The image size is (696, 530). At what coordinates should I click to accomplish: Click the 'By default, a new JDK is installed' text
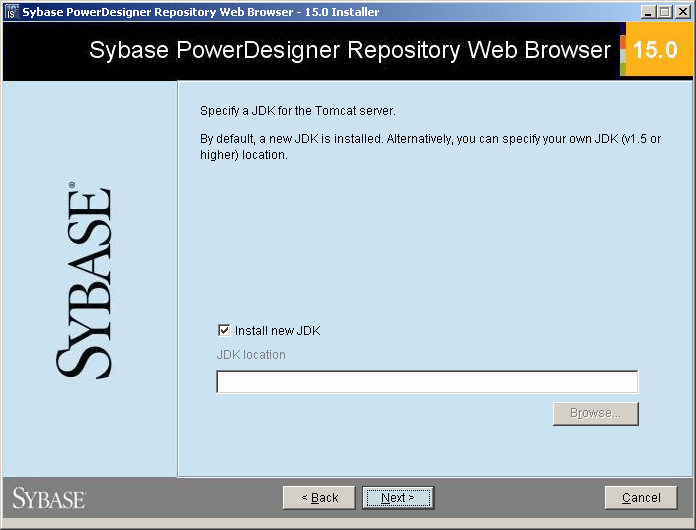click(291, 139)
